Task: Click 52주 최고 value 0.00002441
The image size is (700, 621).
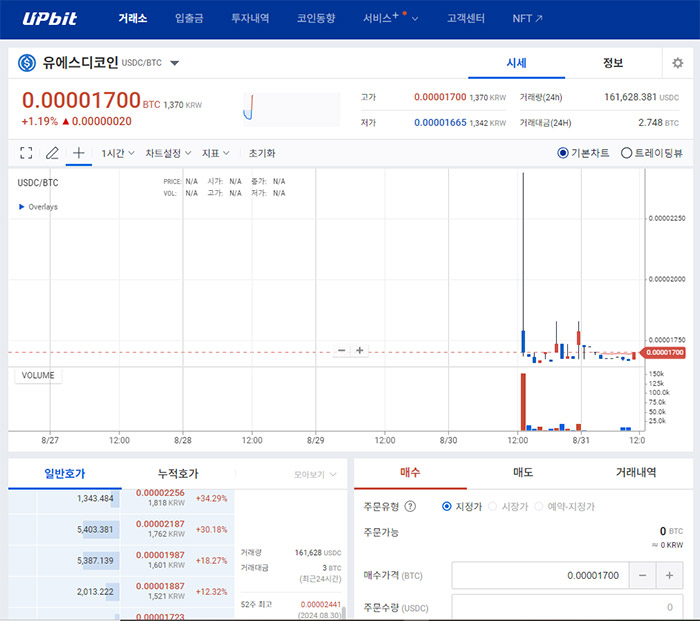Action: tap(321, 604)
